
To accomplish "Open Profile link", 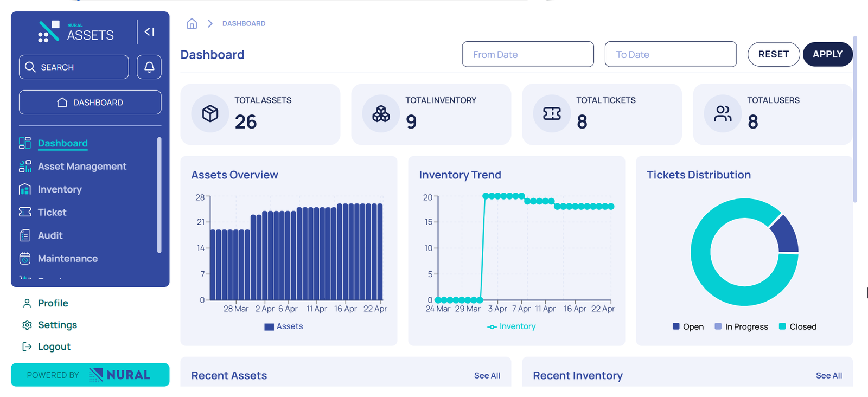I will click(53, 303).
